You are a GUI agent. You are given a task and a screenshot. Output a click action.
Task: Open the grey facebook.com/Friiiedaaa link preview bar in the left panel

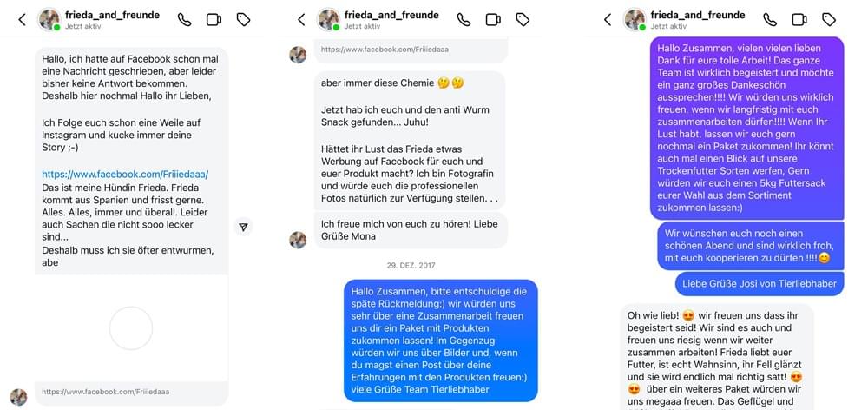pyautogui.click(x=131, y=393)
